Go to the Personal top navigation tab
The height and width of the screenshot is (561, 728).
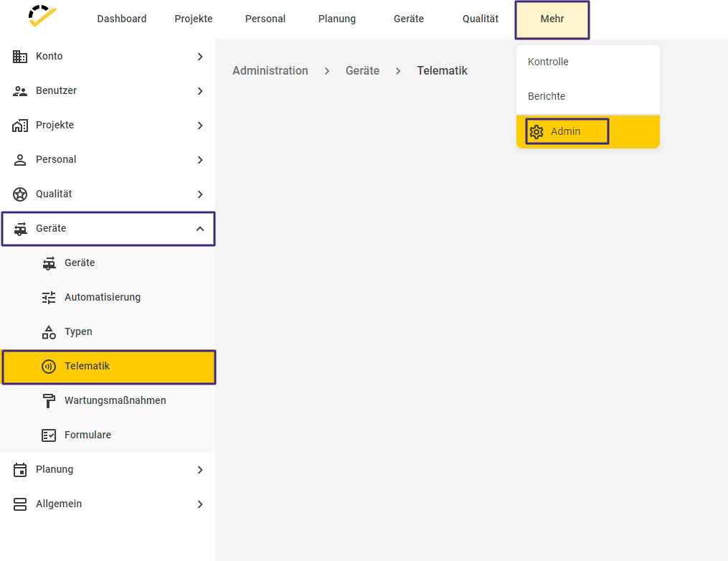click(265, 19)
